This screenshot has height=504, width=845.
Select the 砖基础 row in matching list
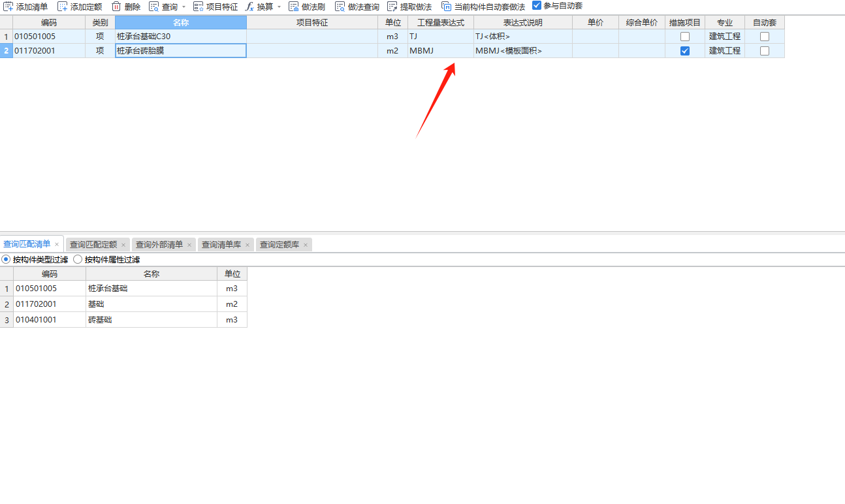click(x=123, y=320)
